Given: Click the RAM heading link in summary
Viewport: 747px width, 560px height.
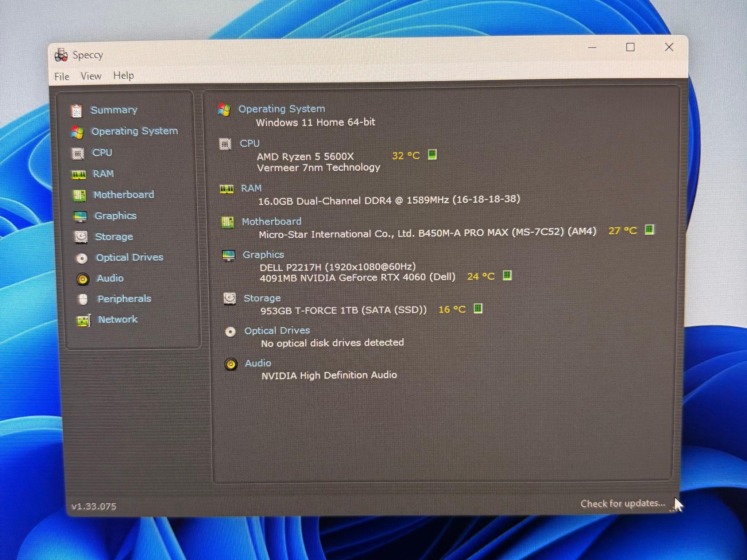Looking at the screenshot, I should 251,188.
